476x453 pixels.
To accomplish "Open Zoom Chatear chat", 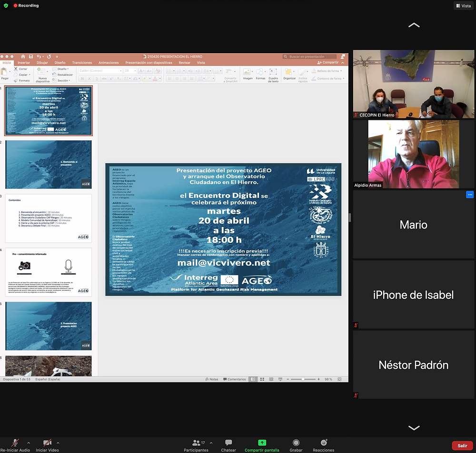I will (228, 445).
